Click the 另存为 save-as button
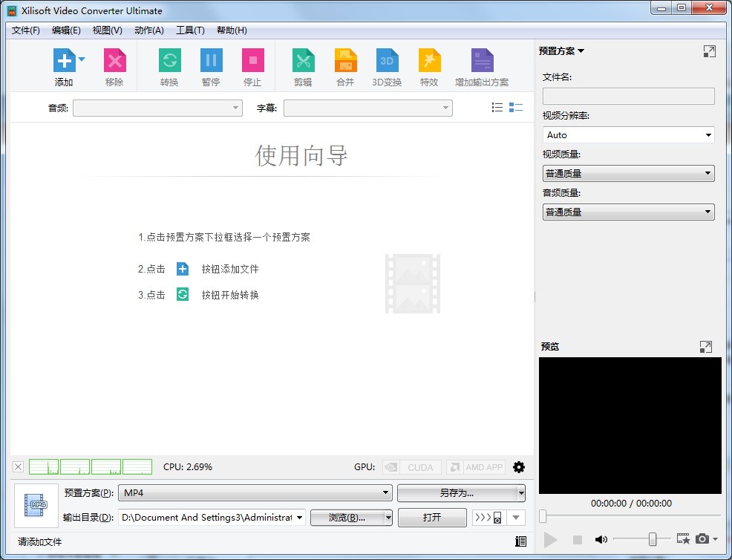This screenshot has height=560, width=732. pyautogui.click(x=455, y=493)
